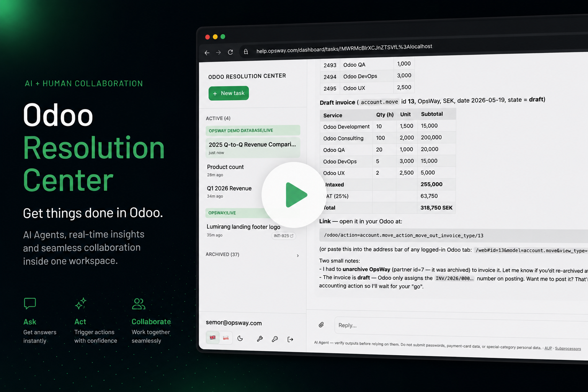Attach a file with the paperclip icon
The width and height of the screenshot is (588, 392).
[x=321, y=325]
